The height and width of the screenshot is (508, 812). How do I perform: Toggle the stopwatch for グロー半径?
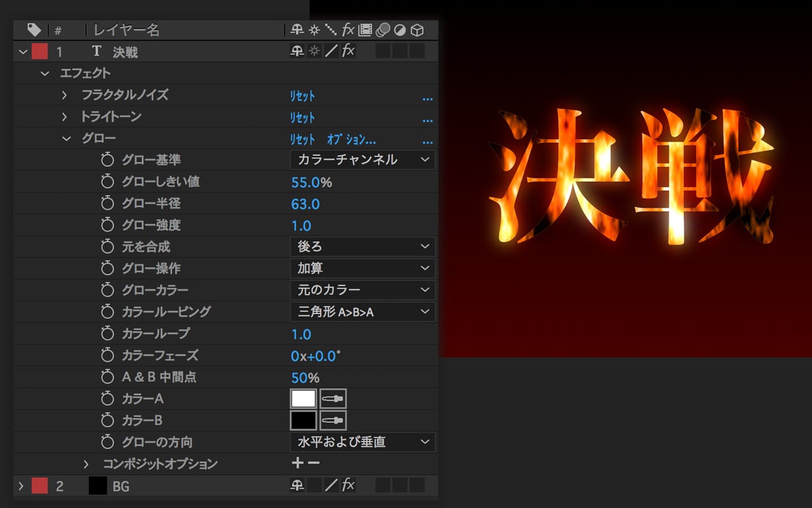point(108,203)
